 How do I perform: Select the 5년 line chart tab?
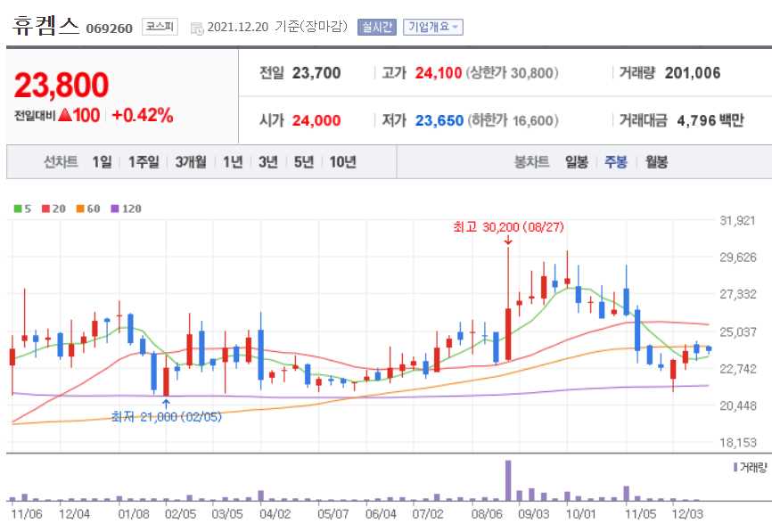point(304,161)
